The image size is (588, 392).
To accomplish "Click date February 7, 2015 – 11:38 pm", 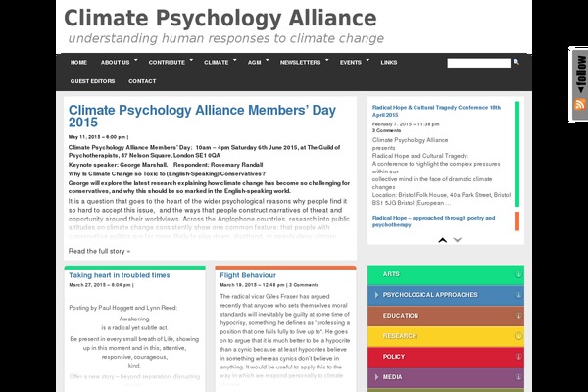I will coord(406,124).
